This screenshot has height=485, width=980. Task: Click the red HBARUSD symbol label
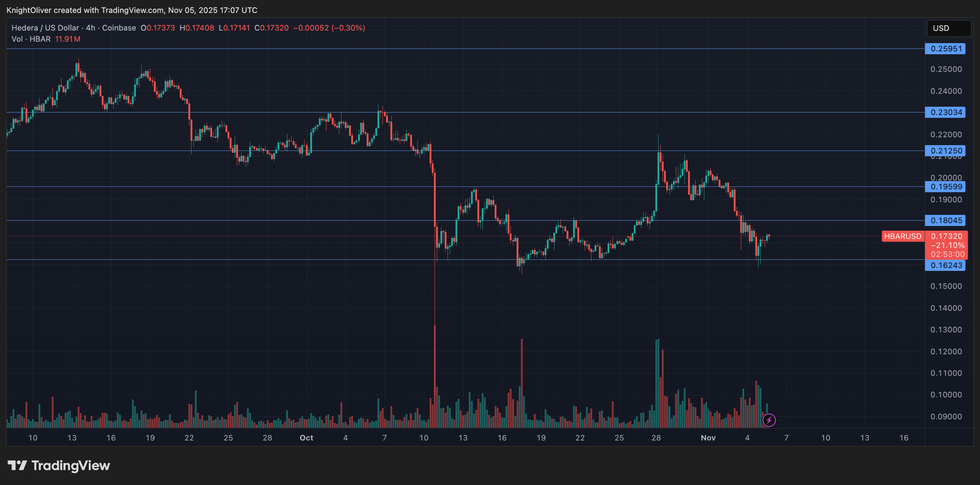902,236
